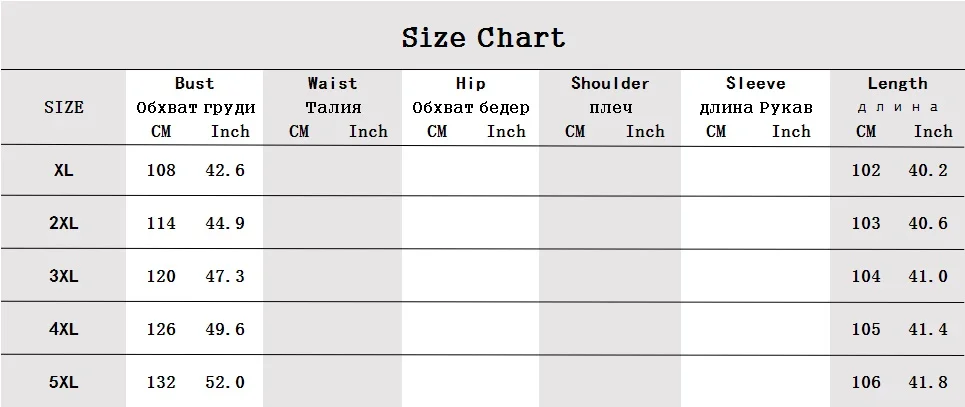The height and width of the screenshot is (407, 965).
Task: Select the Sleeve column header
Action: [x=755, y=84]
